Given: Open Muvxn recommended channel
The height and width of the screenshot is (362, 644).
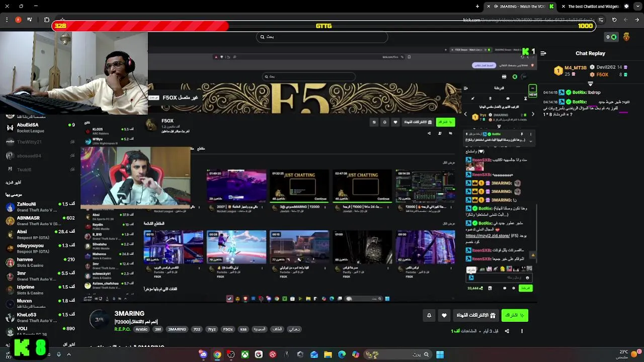Looking at the screenshot, I should point(40,304).
